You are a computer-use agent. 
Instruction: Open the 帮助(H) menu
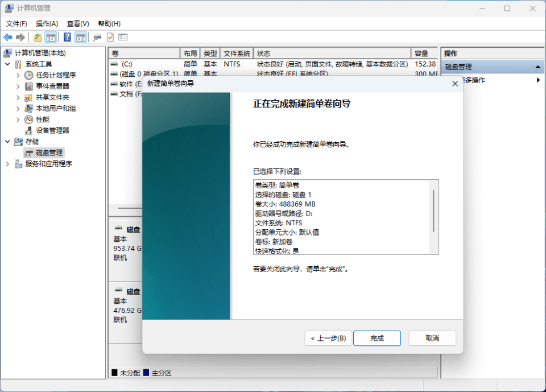(x=109, y=24)
